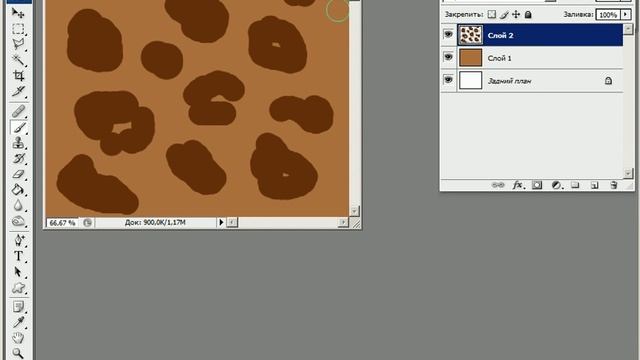Select the Crop tool
The height and width of the screenshot is (360, 640).
click(18, 75)
